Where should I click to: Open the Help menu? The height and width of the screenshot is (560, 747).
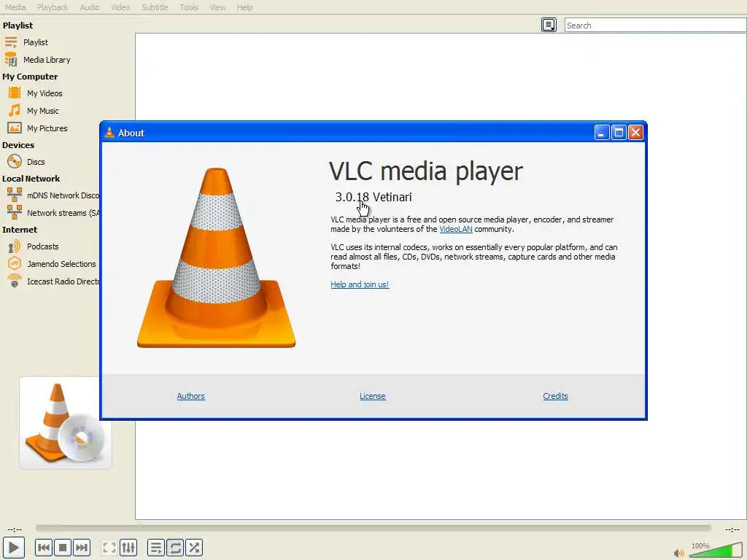[x=245, y=7]
